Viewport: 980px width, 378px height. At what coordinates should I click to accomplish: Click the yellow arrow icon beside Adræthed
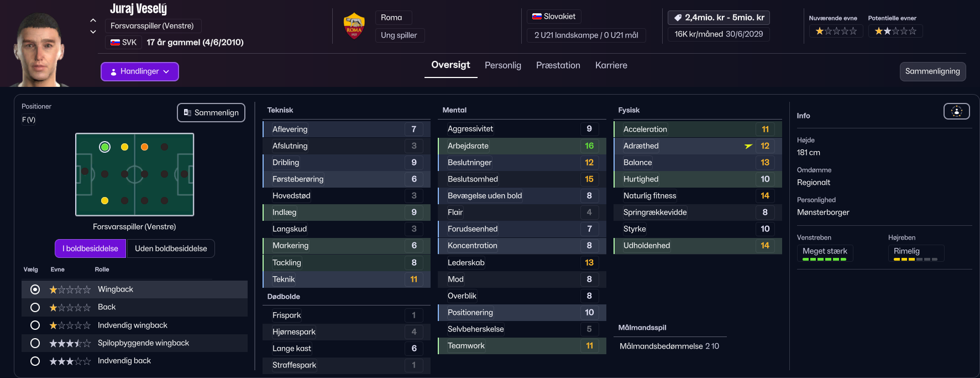748,146
